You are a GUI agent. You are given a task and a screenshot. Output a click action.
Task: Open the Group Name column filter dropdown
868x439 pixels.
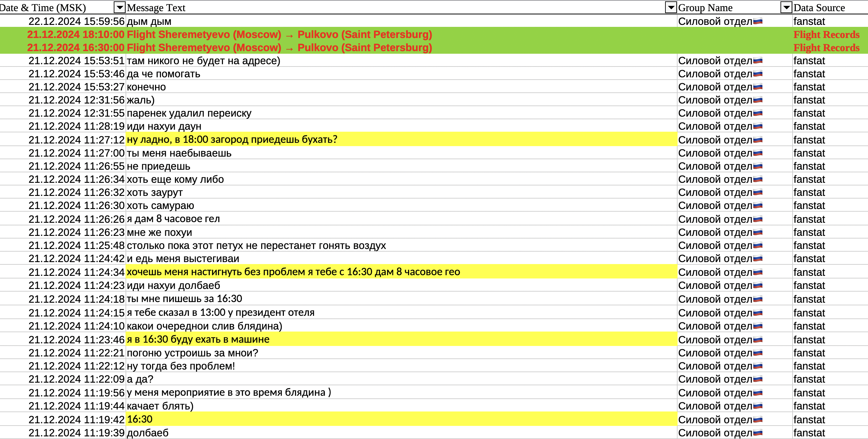pos(786,8)
